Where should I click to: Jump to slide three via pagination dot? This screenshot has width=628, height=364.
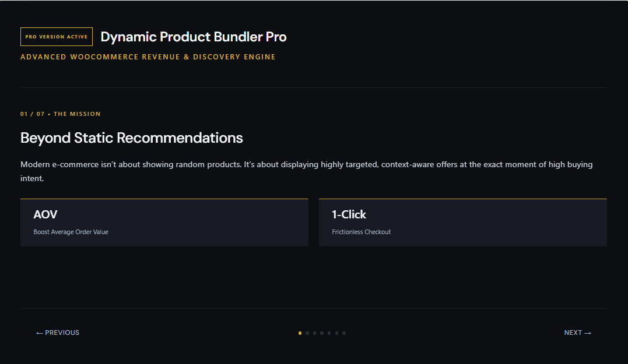click(x=314, y=333)
